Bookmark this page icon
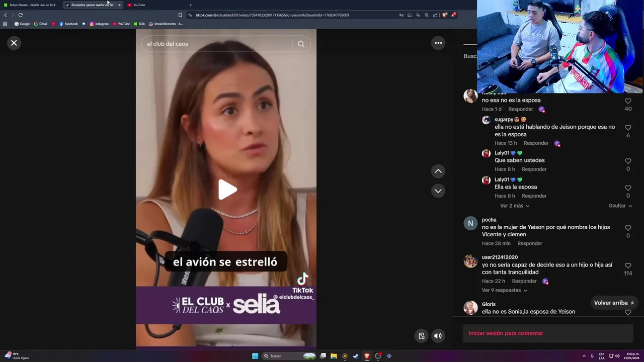This screenshot has height=362, width=644. pyautogui.click(x=180, y=15)
